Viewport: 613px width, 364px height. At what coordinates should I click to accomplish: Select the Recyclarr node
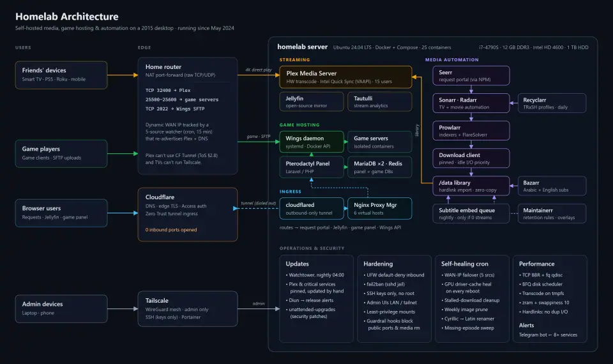552,103
